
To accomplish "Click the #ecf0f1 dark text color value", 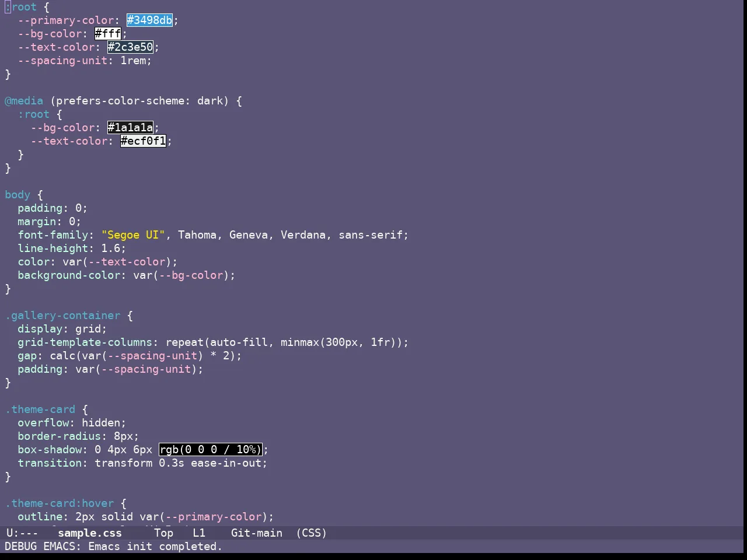I will (x=144, y=141).
